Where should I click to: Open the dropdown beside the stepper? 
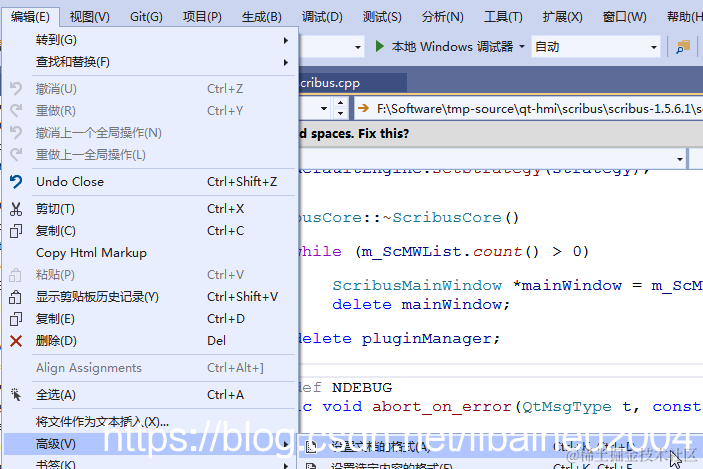(x=324, y=109)
